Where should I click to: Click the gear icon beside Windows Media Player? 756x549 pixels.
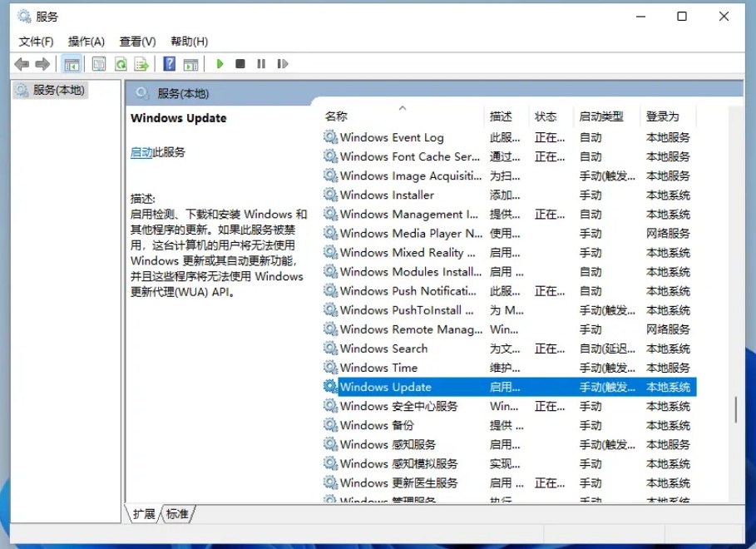[330, 234]
